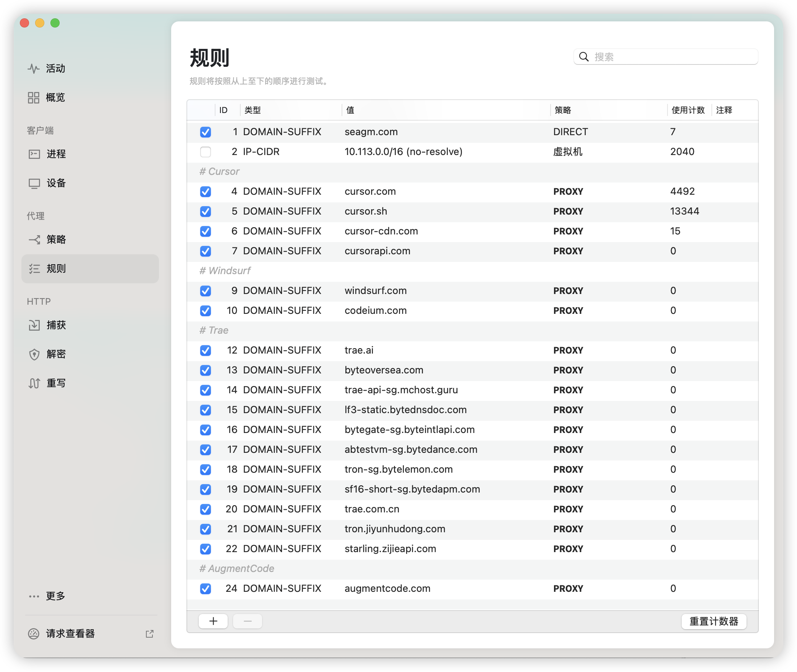This screenshot has height=672, width=797.
Task: Open the 进程 process terminal icon
Action: click(34, 154)
